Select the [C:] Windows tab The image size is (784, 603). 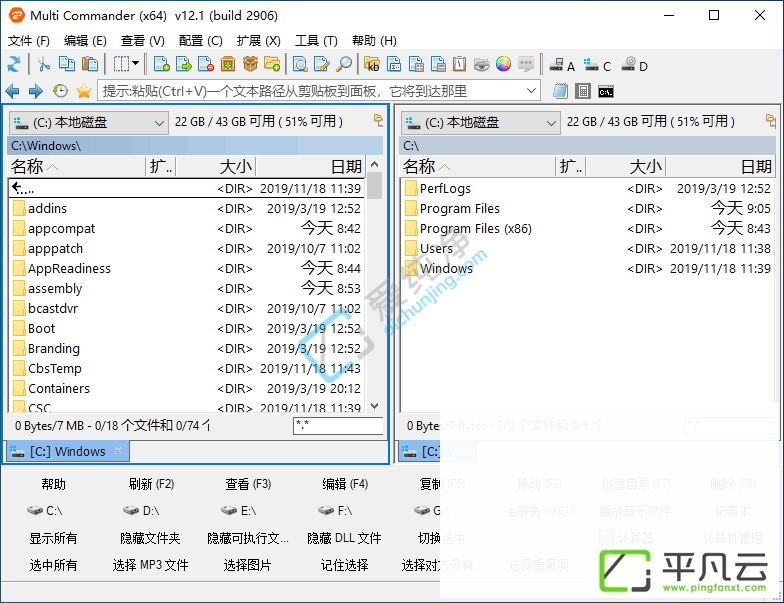coord(68,452)
